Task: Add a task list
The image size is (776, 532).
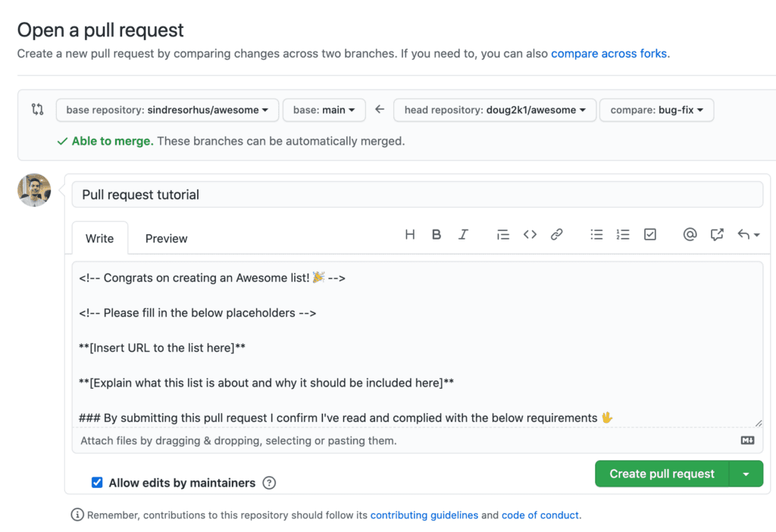Action: (x=649, y=234)
